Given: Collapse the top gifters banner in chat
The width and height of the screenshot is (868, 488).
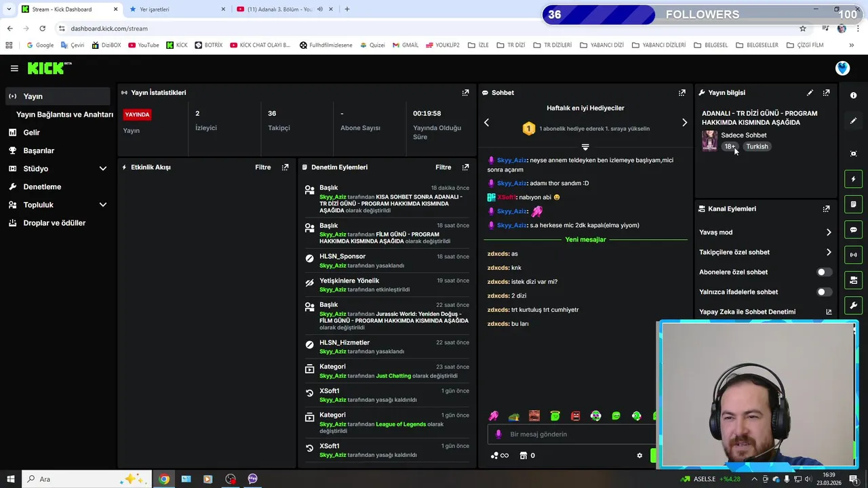Looking at the screenshot, I should click(x=585, y=147).
